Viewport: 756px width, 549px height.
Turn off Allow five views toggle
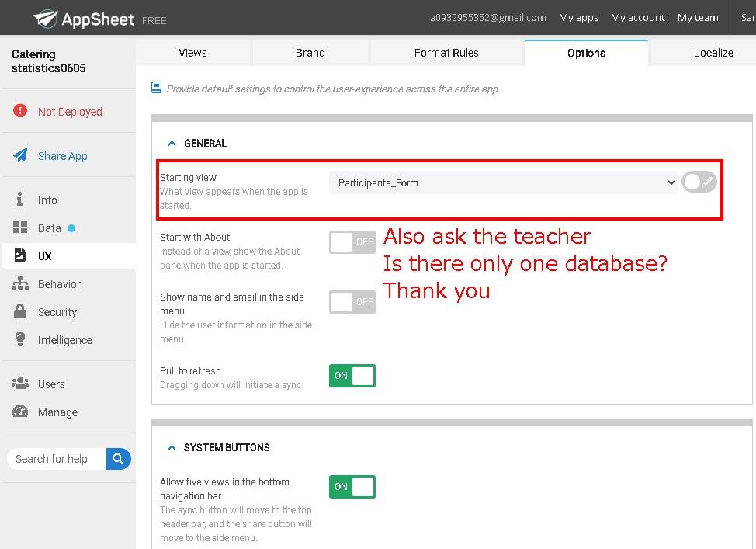[352, 487]
